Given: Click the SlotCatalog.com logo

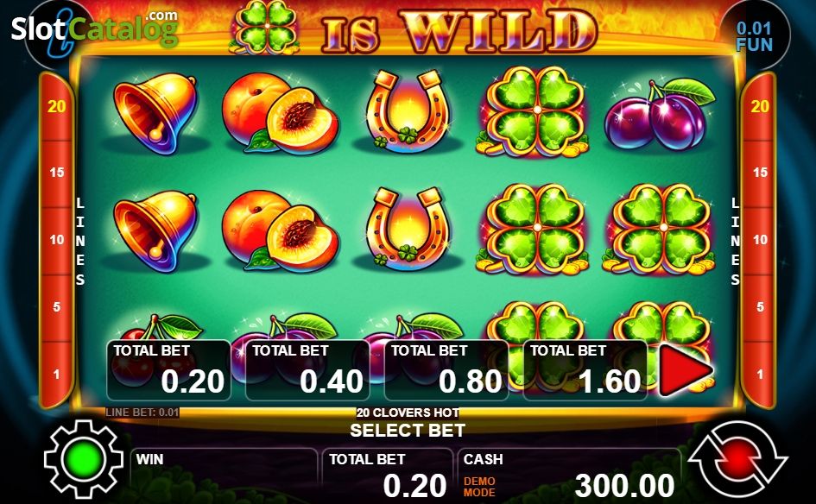Looking at the screenshot, I should pos(95,28).
